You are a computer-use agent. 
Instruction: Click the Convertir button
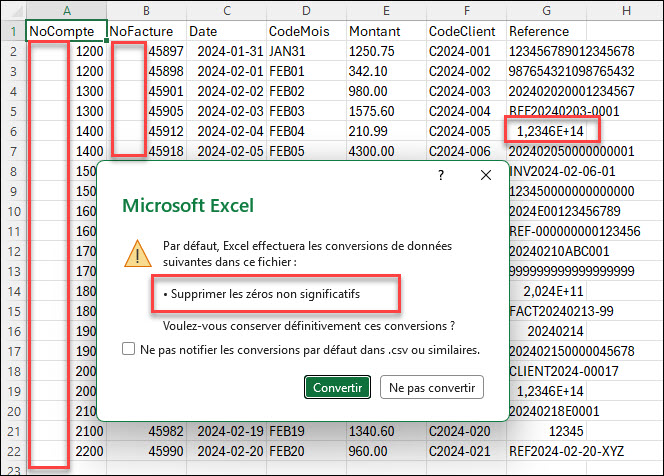(337, 387)
